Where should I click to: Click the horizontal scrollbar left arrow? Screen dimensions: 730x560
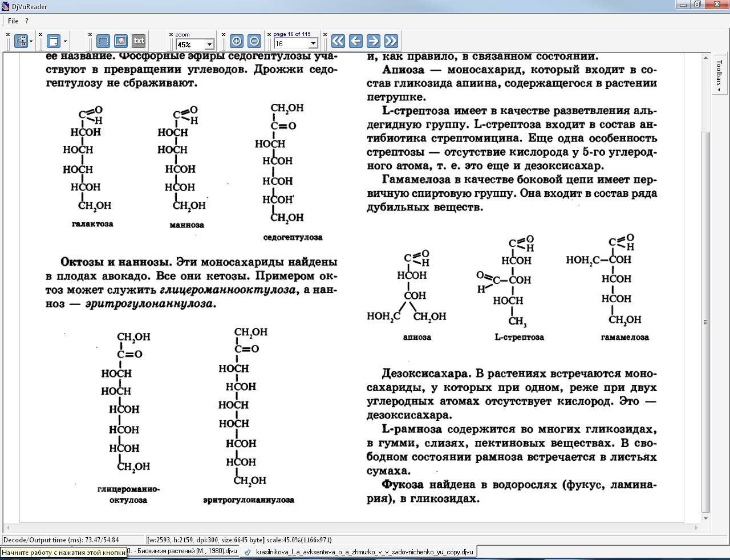click(x=8, y=527)
